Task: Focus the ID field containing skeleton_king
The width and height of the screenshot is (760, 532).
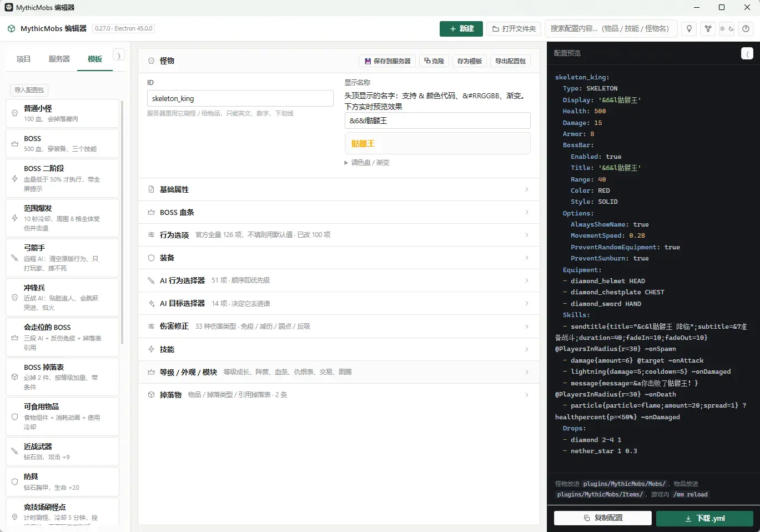Action: 240,98
